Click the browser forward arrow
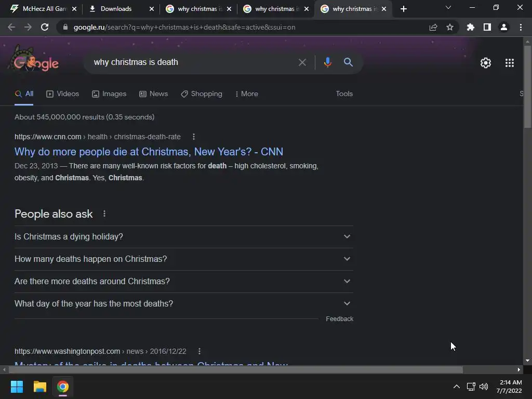Screen dimensions: 532x399 click(x=28, y=27)
